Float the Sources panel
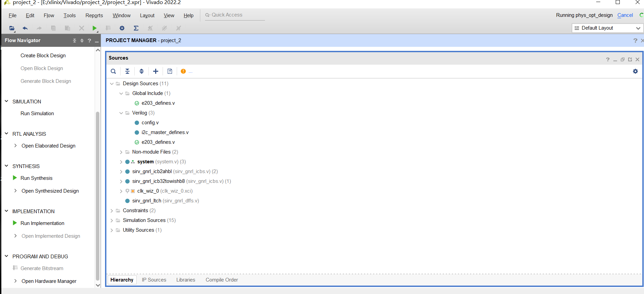This screenshot has height=294, width=644. point(622,60)
